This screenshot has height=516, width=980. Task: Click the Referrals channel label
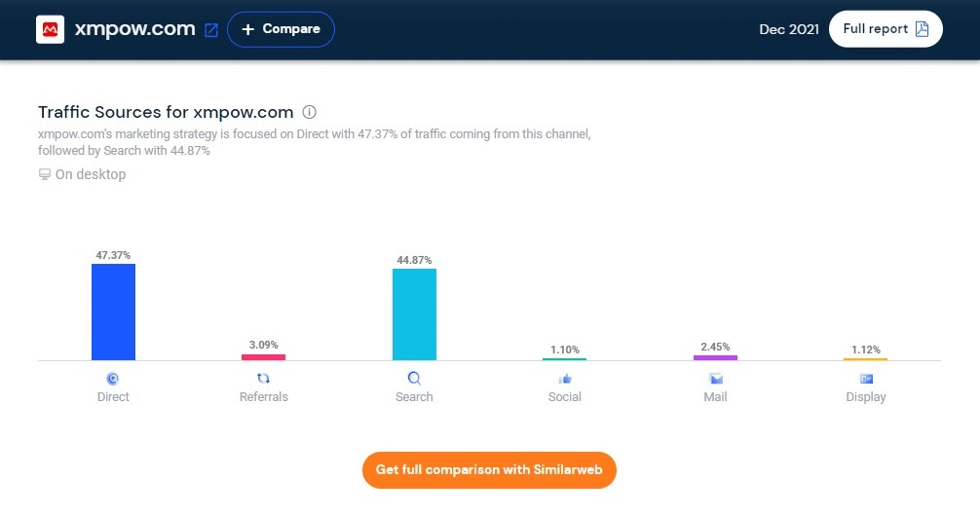[263, 397]
